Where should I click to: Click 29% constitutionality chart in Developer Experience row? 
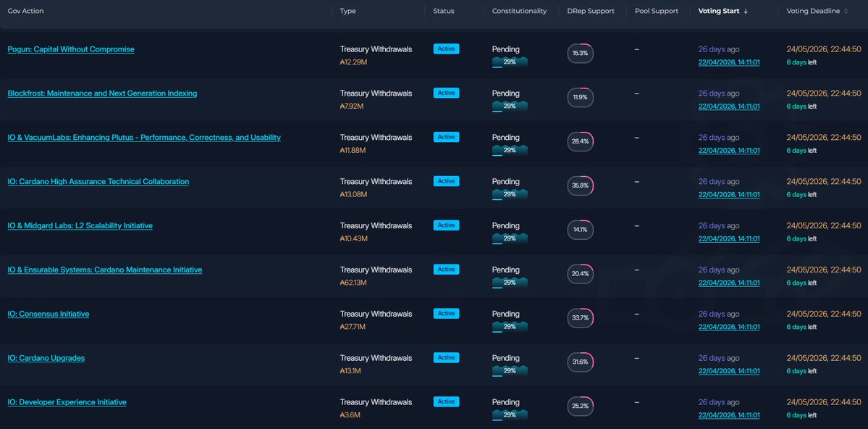click(x=510, y=415)
